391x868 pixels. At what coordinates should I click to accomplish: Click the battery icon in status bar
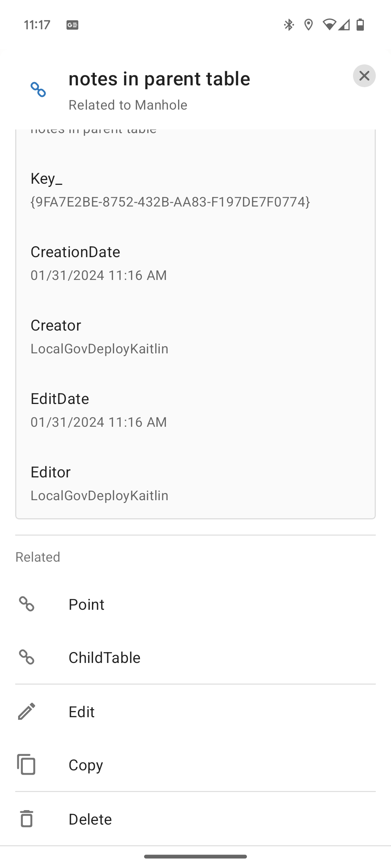361,25
